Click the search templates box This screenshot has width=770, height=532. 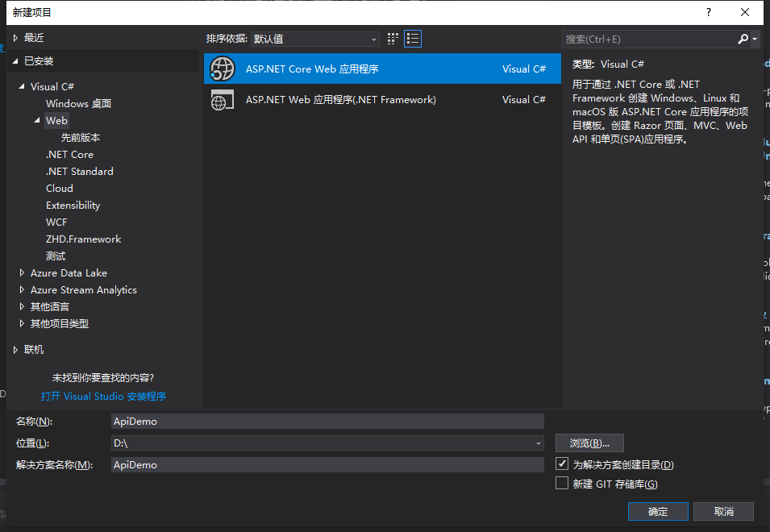coord(649,39)
